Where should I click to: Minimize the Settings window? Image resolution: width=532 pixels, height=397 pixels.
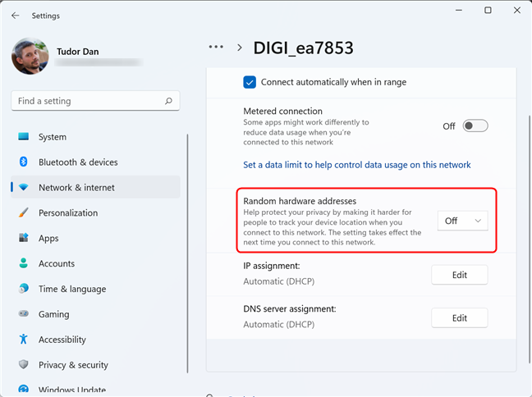tap(459, 10)
